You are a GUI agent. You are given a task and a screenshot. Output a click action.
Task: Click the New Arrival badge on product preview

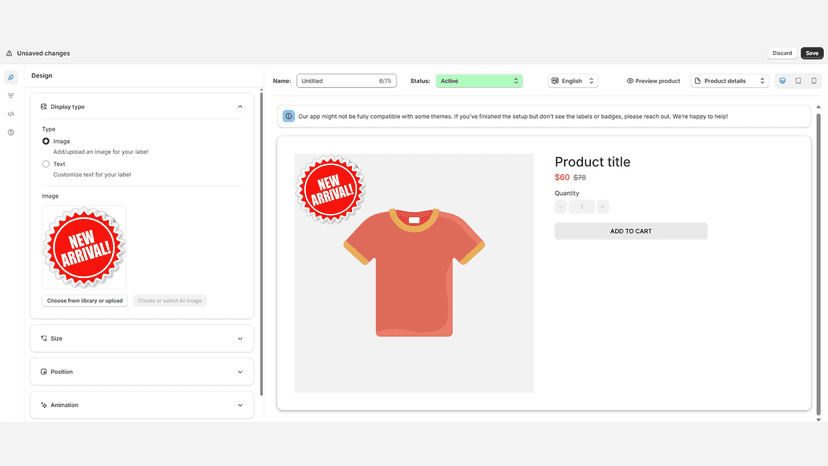click(x=331, y=189)
